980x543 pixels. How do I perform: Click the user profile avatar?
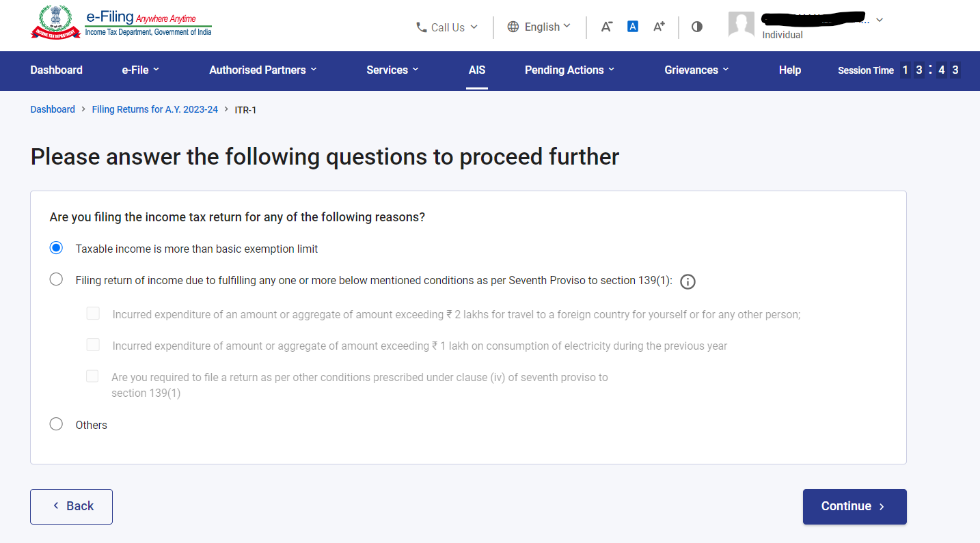click(x=741, y=25)
